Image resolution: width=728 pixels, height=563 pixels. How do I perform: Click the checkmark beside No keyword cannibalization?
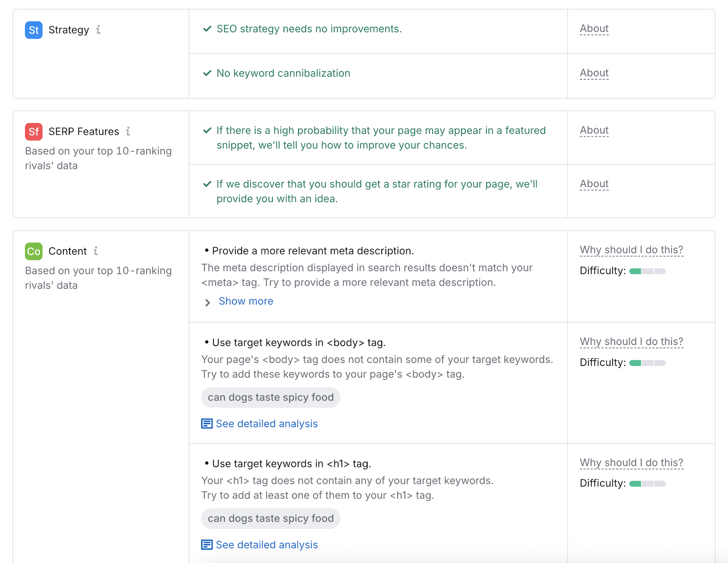coord(207,73)
